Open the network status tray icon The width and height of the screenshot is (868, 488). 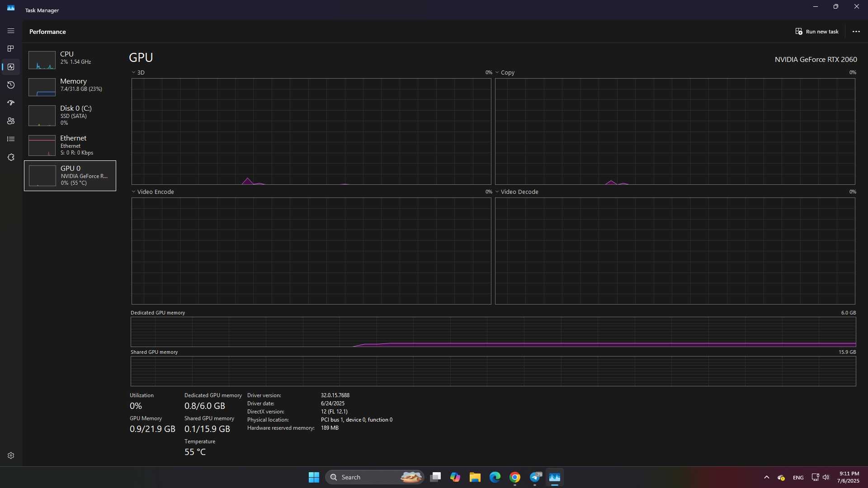click(x=815, y=477)
